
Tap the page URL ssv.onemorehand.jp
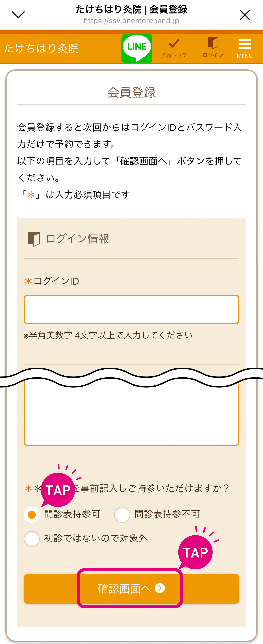pos(131,21)
